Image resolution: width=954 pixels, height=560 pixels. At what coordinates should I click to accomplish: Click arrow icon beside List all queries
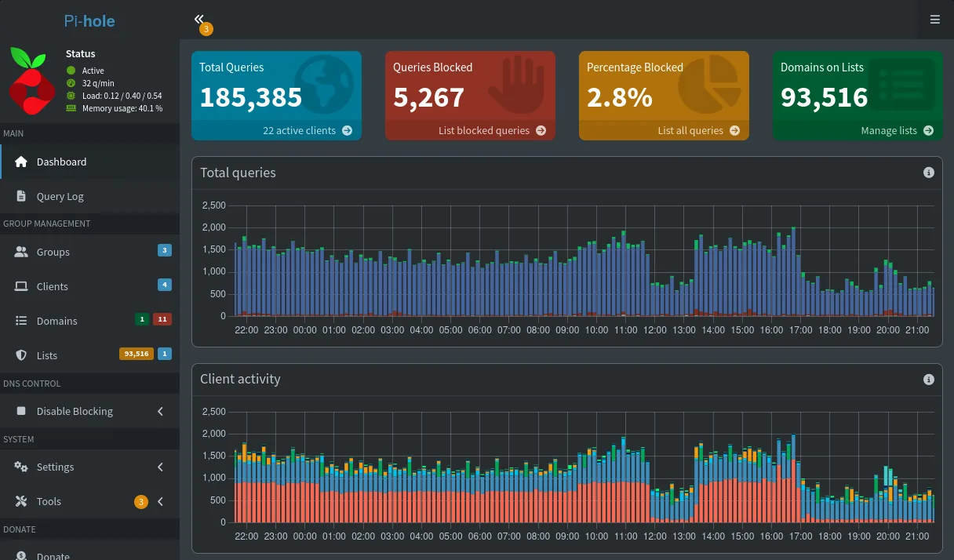[x=734, y=131]
